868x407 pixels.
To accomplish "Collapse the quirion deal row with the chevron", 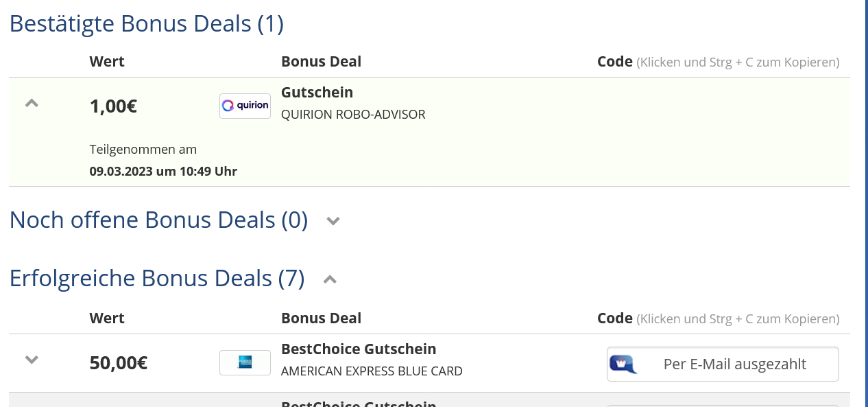I will click(x=32, y=104).
